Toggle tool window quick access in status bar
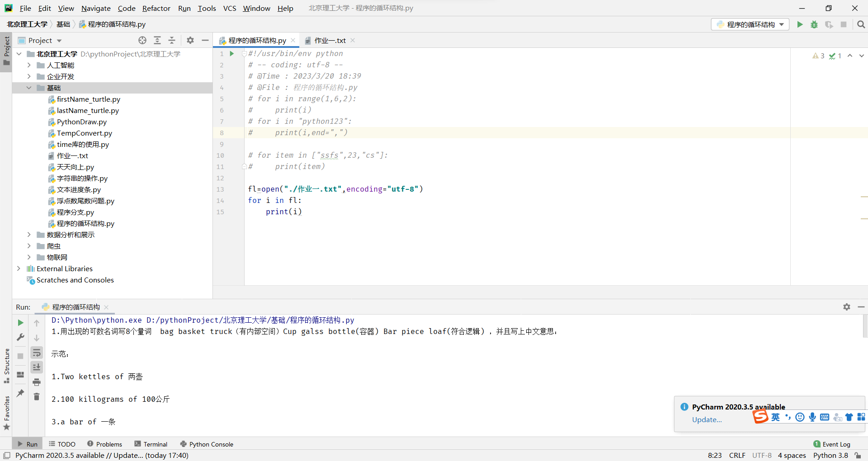 point(7,456)
